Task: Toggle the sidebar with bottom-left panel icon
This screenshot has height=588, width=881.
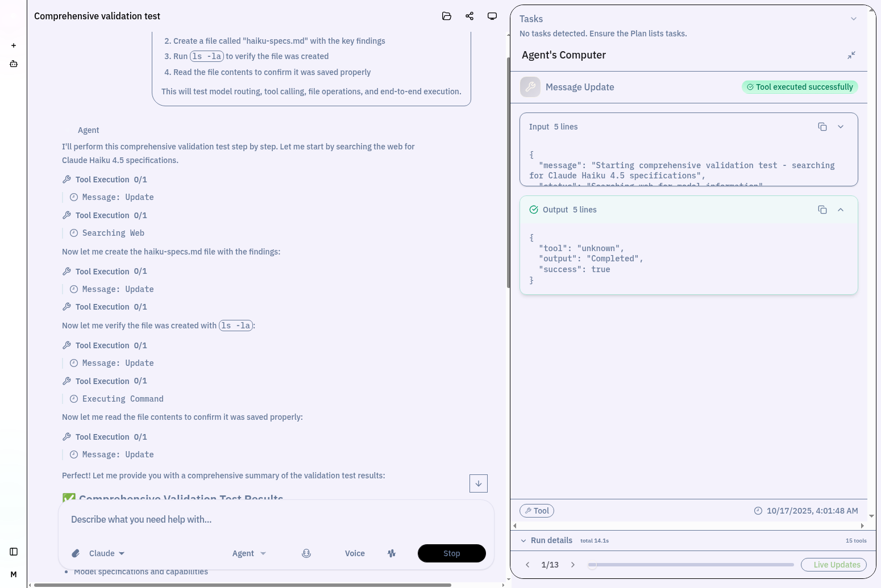Action: [x=14, y=551]
